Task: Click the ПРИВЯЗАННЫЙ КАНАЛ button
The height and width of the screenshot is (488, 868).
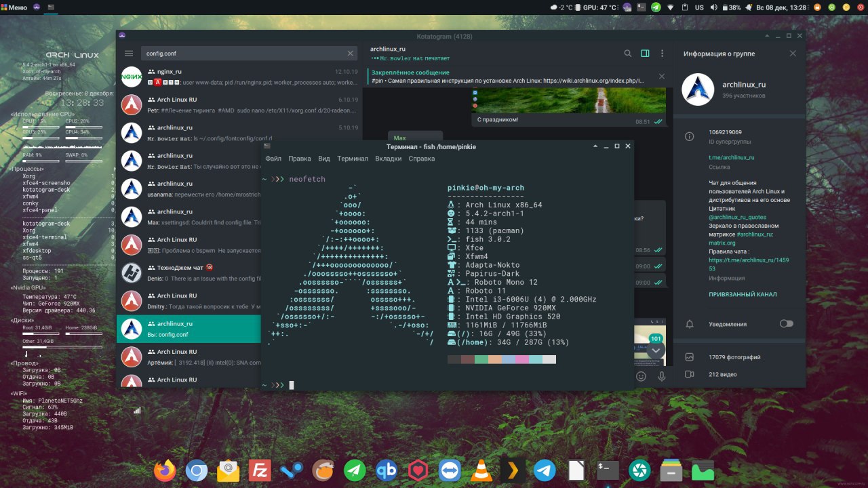Action: click(743, 295)
